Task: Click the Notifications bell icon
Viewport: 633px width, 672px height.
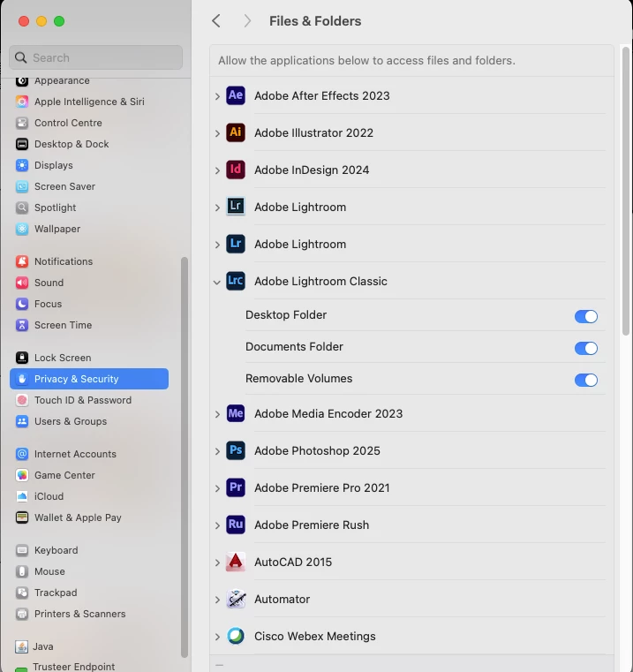Action: (x=22, y=261)
